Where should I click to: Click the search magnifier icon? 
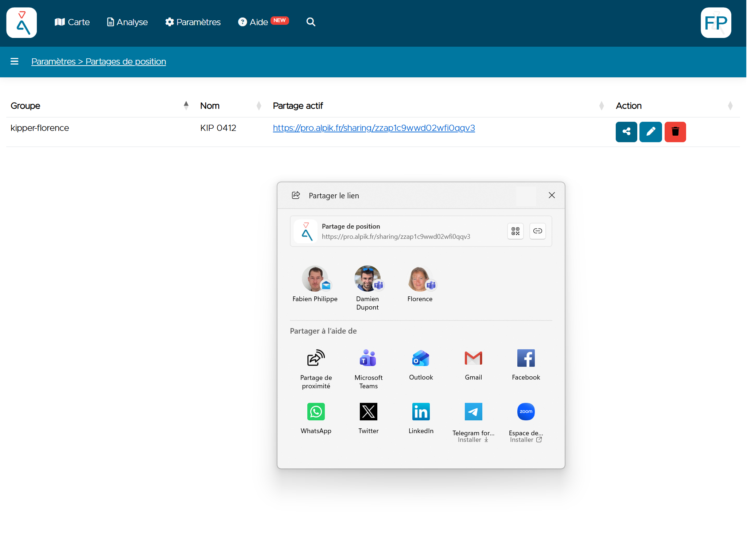(x=311, y=22)
